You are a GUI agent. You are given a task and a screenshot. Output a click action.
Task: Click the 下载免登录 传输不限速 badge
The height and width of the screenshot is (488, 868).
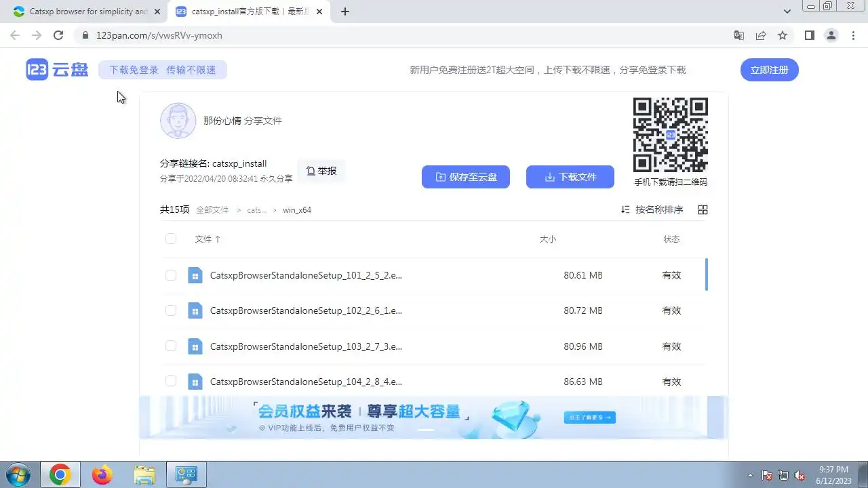click(x=162, y=70)
